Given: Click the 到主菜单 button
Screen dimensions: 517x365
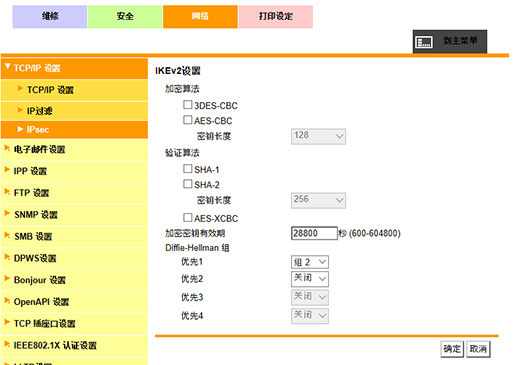Looking at the screenshot, I should click(450, 42).
